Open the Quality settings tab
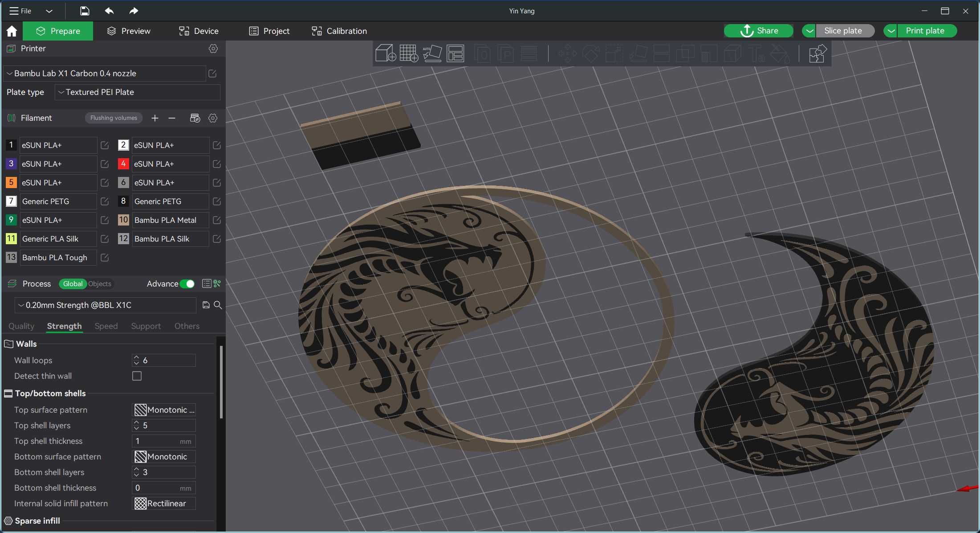This screenshot has width=980, height=533. (21, 326)
